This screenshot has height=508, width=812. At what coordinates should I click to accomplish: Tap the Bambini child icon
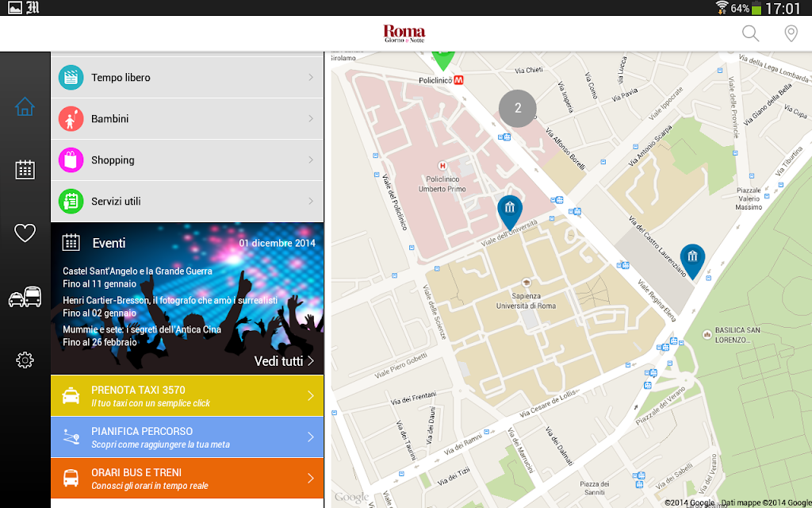click(x=71, y=119)
